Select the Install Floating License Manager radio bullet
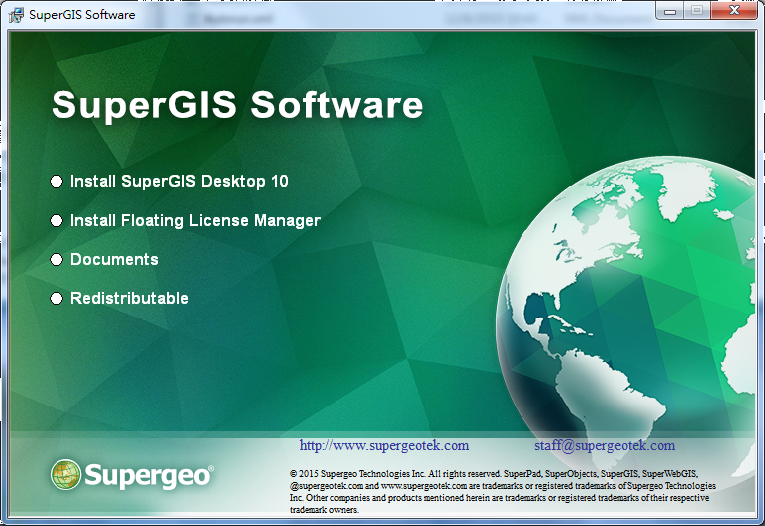 (x=57, y=221)
